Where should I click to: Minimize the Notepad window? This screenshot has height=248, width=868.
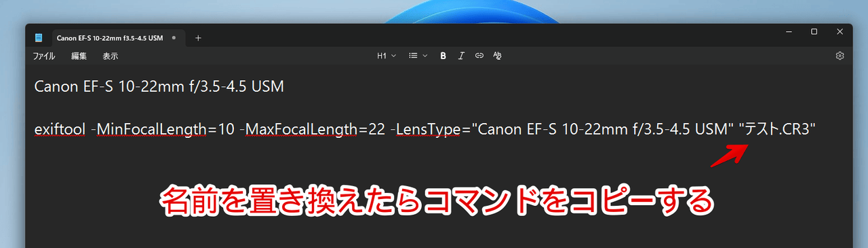(789, 31)
